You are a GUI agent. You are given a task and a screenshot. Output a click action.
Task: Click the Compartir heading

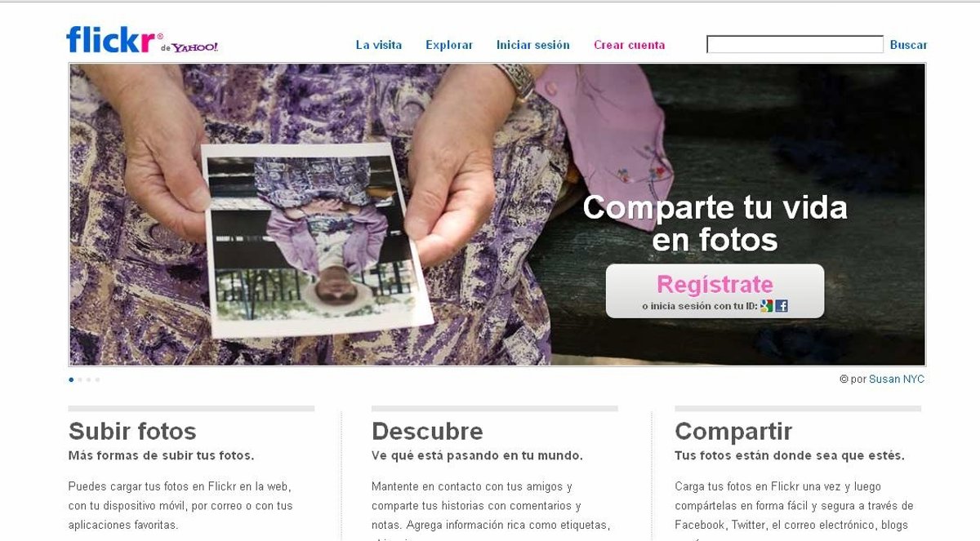pos(733,431)
